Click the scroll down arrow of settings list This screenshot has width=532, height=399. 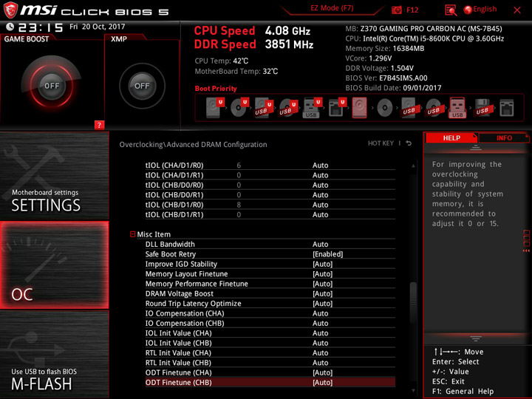click(x=413, y=391)
